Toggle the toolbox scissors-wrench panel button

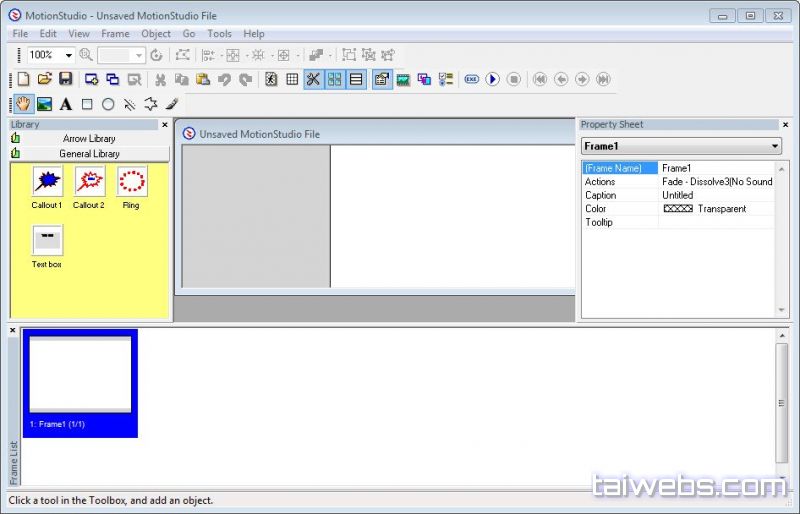(313, 79)
